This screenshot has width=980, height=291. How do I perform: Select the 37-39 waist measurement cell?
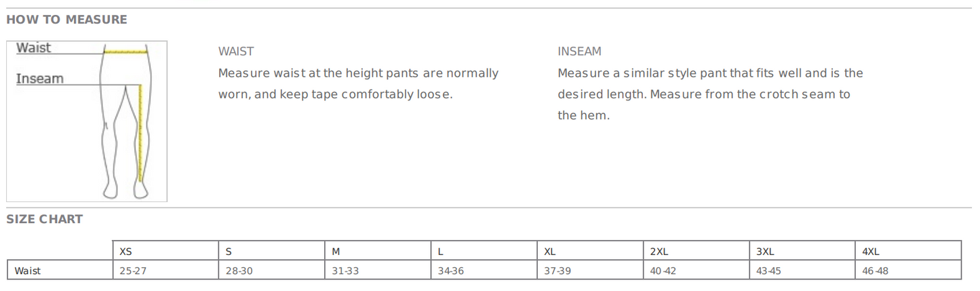[558, 271]
